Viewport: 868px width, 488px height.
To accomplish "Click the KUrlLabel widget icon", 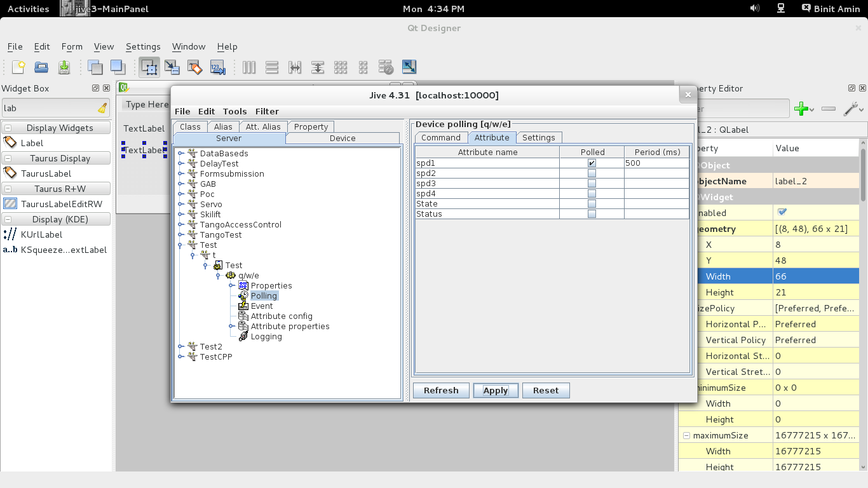I will pyautogui.click(x=10, y=234).
